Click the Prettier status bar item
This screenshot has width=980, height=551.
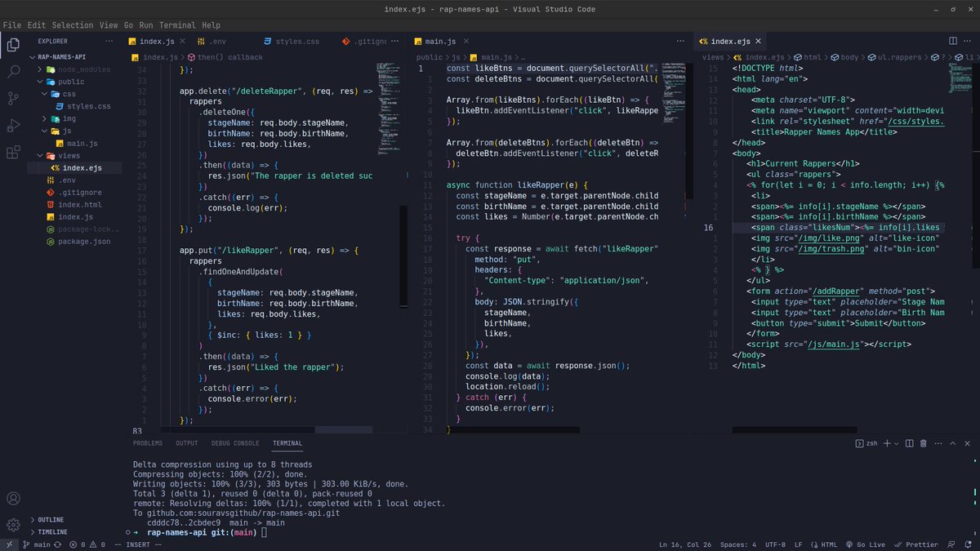(917, 544)
